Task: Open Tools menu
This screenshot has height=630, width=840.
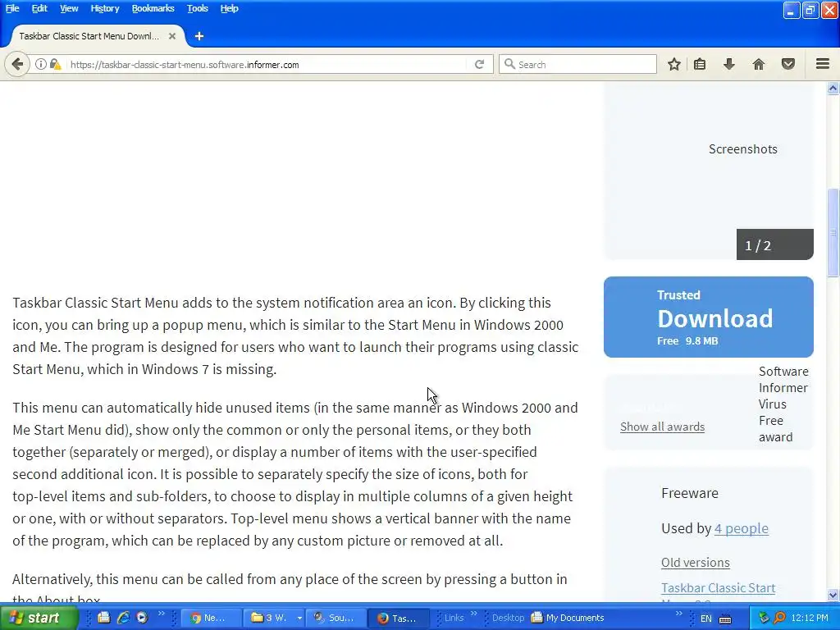Action: tap(197, 8)
